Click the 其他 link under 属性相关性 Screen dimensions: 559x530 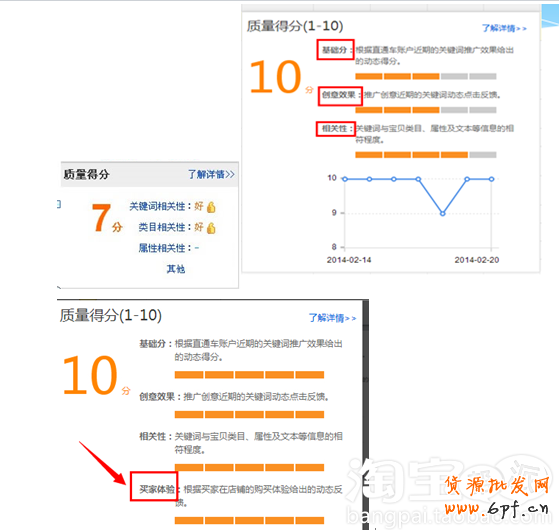click(x=176, y=269)
